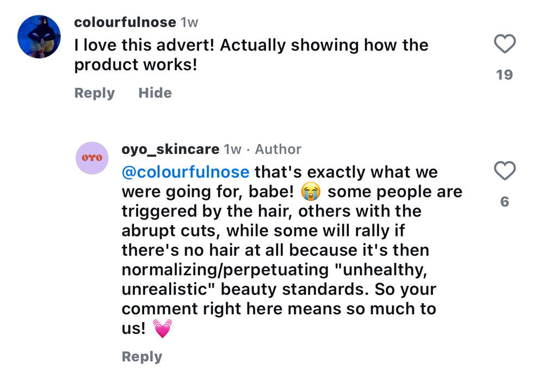Open the oyo_skincare OYO logo avatar

[x=92, y=158]
